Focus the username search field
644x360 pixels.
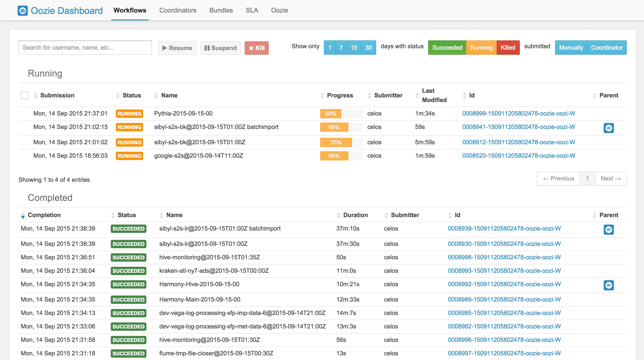tap(85, 48)
